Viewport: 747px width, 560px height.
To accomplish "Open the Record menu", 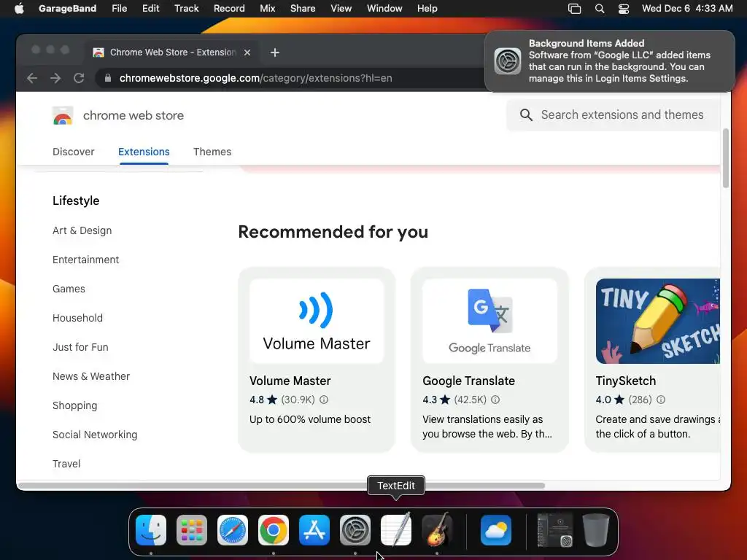I will coord(229,9).
